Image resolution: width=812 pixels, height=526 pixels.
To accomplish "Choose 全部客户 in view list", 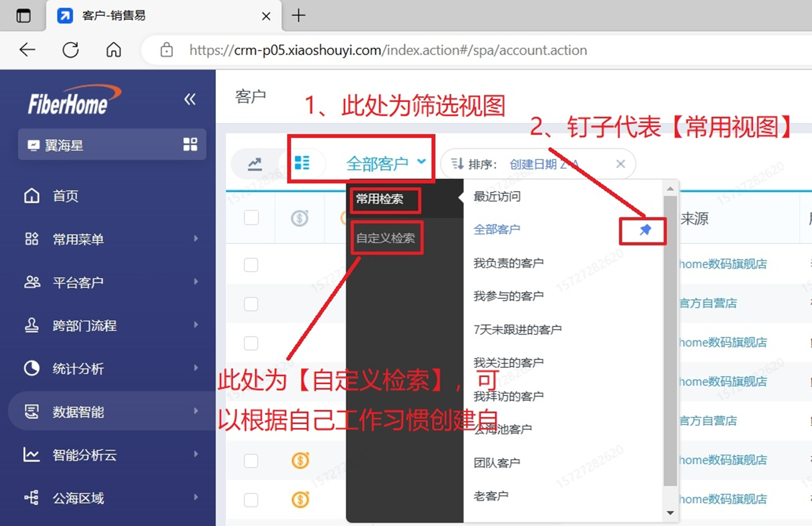I will click(x=497, y=230).
